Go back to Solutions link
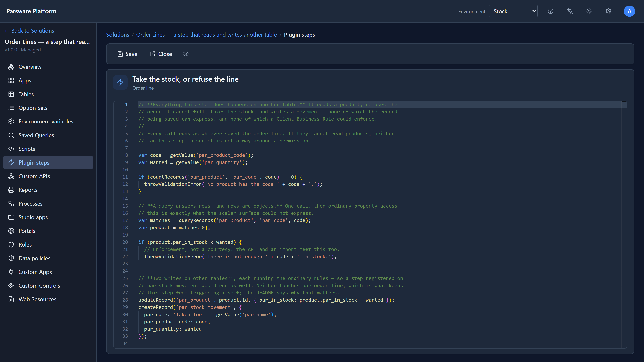644x362 pixels. pyautogui.click(x=30, y=31)
